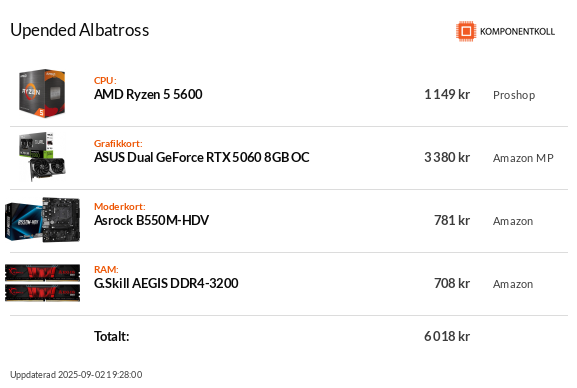This screenshot has width=577, height=388.
Task: Open the G.Skill AEGIS RAM sticks image
Action: (x=42, y=283)
